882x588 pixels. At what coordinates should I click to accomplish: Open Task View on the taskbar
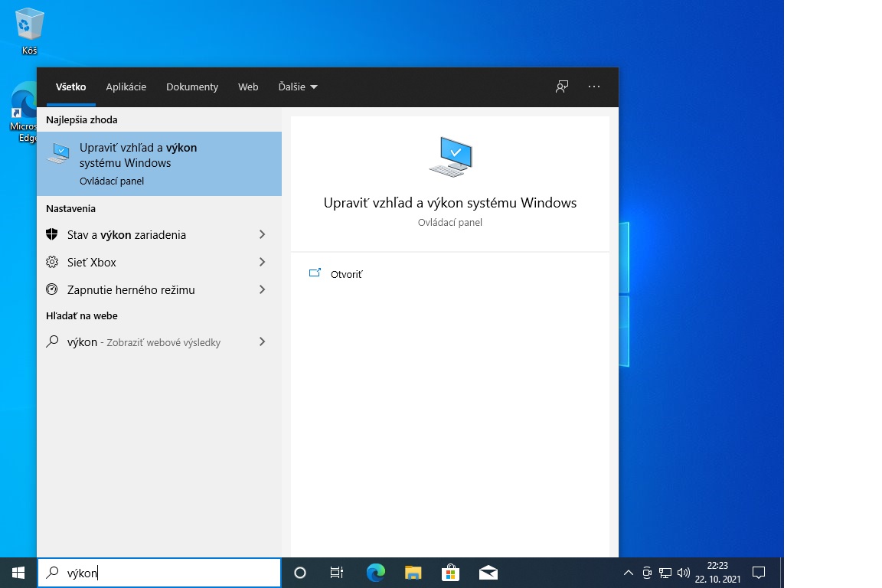pyautogui.click(x=337, y=573)
